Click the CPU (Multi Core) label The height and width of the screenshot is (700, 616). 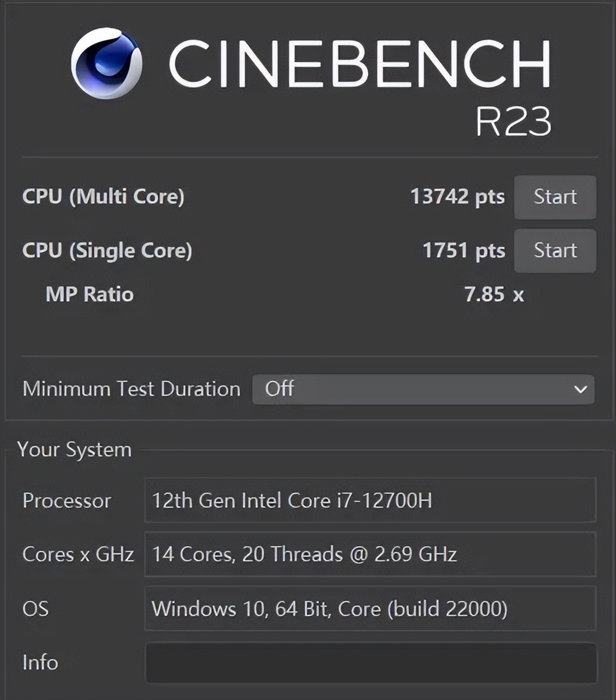point(103,197)
